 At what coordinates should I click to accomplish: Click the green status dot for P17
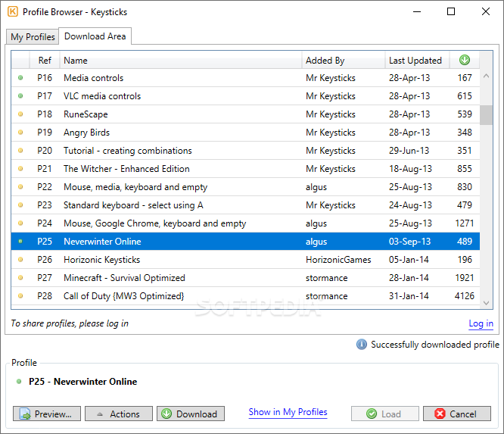coord(20,96)
